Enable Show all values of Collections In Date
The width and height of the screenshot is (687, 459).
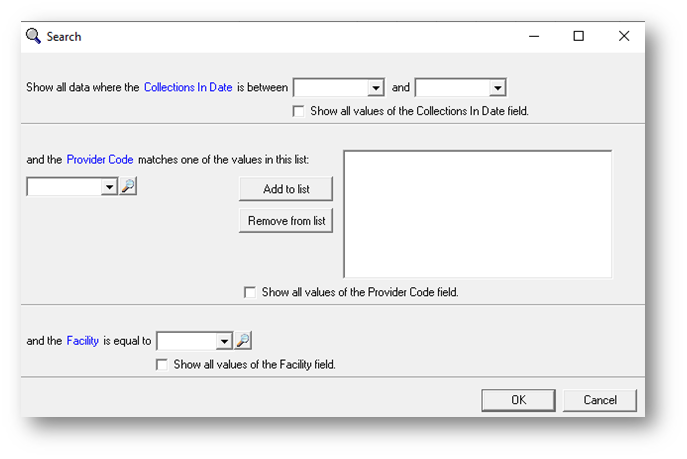pyautogui.click(x=298, y=112)
